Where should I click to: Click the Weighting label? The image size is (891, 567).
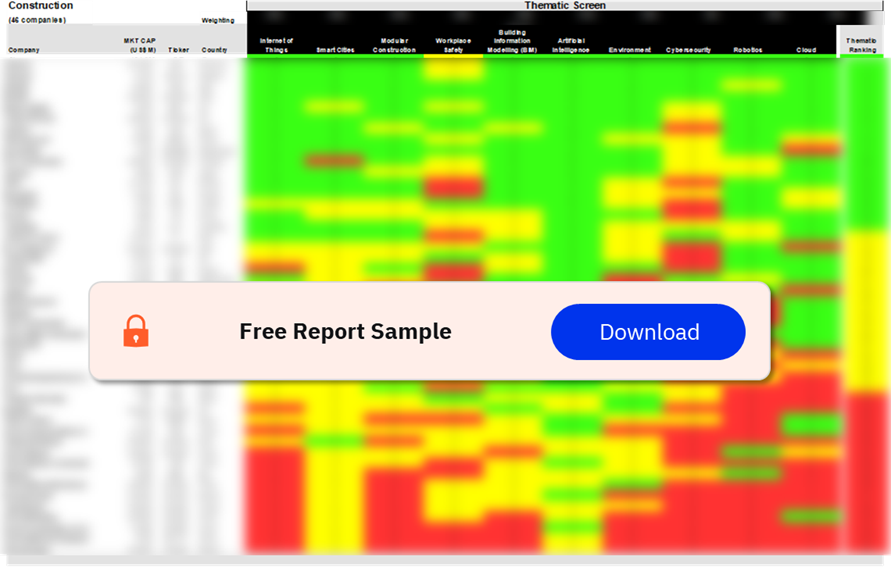coord(218,20)
